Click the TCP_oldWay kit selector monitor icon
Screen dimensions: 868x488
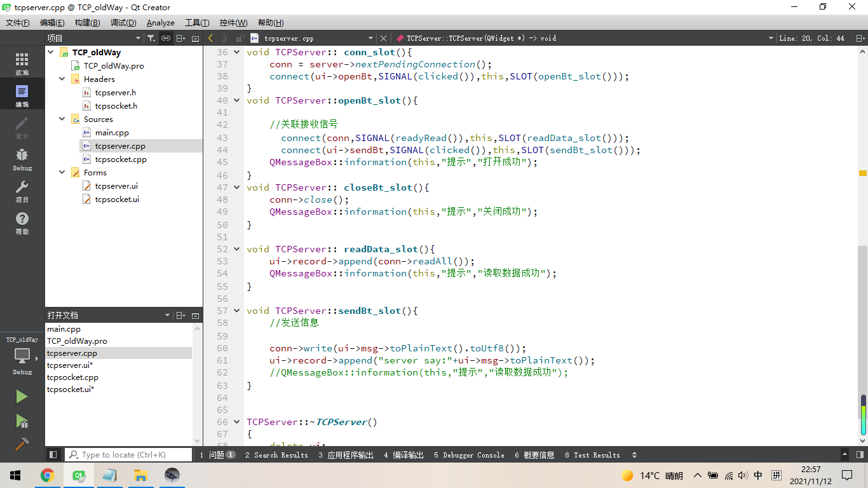point(22,356)
